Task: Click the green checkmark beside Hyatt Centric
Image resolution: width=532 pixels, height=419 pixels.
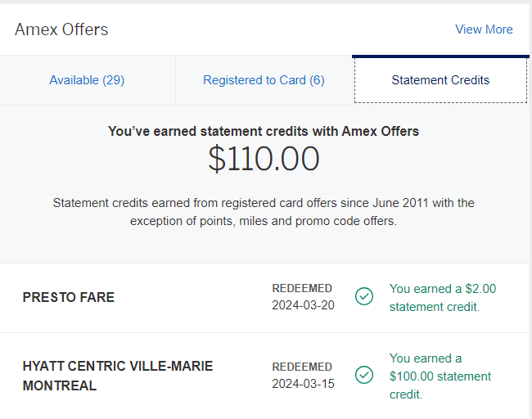Action: click(364, 375)
